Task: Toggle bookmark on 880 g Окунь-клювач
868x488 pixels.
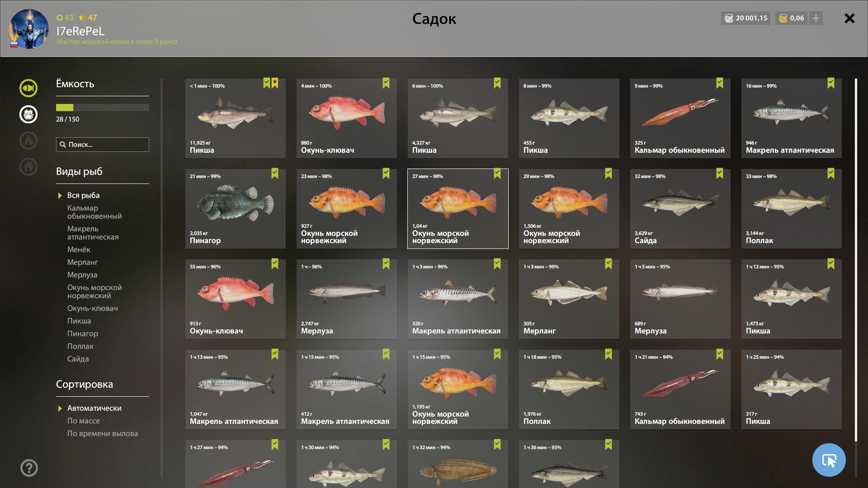Action: point(386,83)
